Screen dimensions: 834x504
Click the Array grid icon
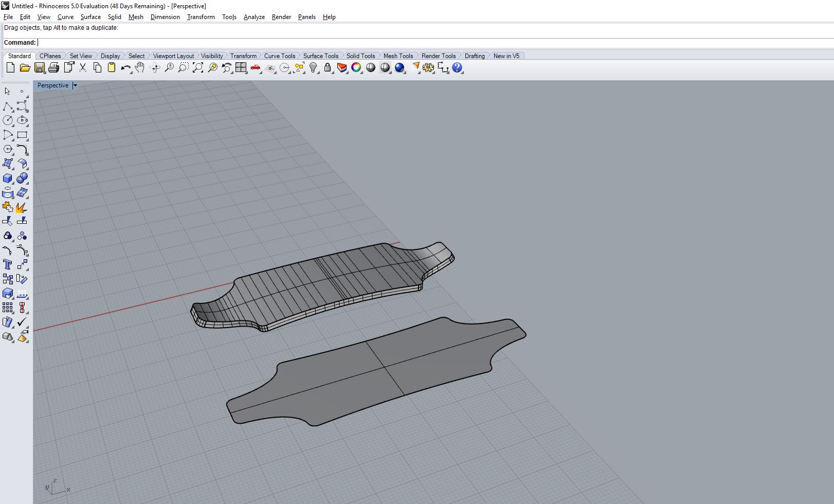pos(8,308)
